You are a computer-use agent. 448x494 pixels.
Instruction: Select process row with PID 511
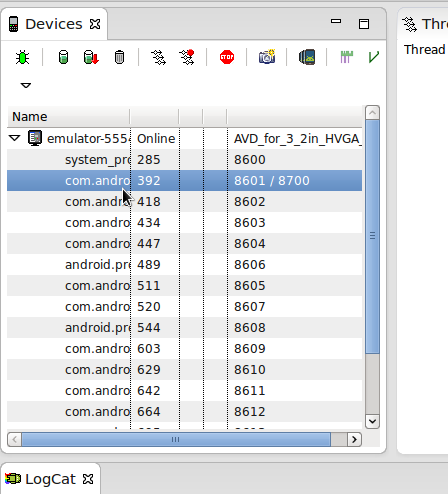(184, 286)
